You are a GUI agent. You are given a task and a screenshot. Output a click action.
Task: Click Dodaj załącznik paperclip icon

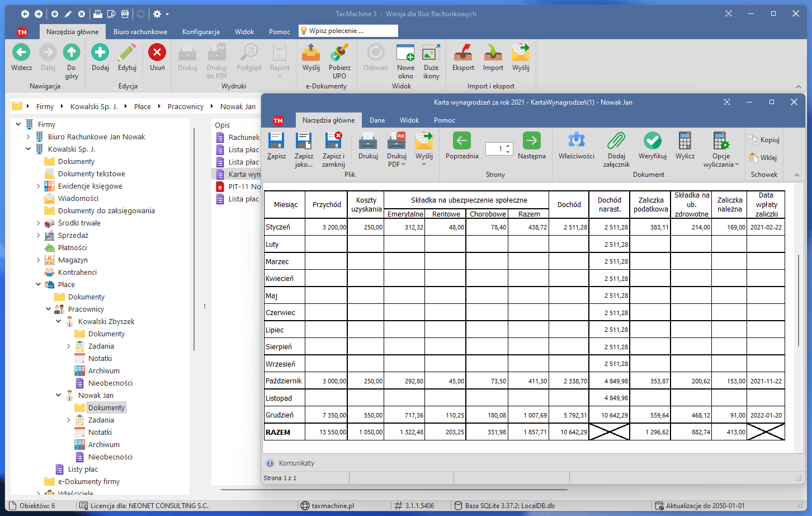coord(616,141)
